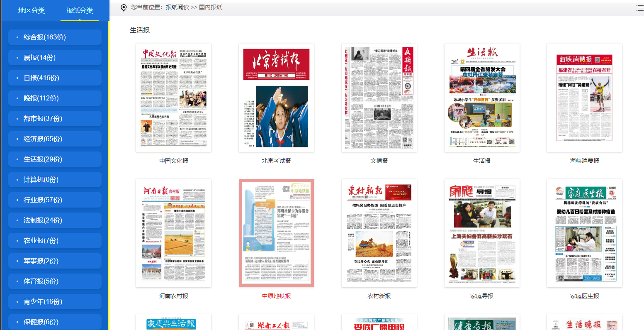Image resolution: width=644 pixels, height=330 pixels.
Task: Click 国内报纸 breadcrumb link
Action: [211, 7]
